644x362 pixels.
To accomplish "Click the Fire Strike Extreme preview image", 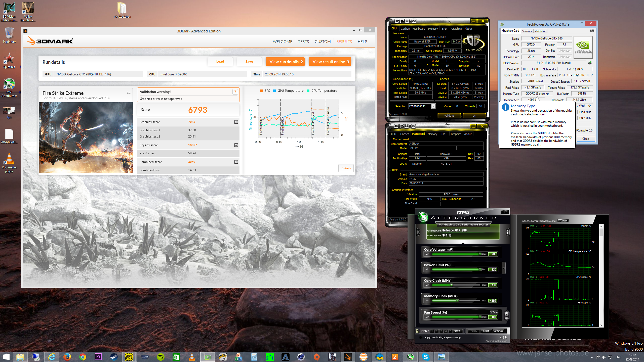I will tap(86, 138).
